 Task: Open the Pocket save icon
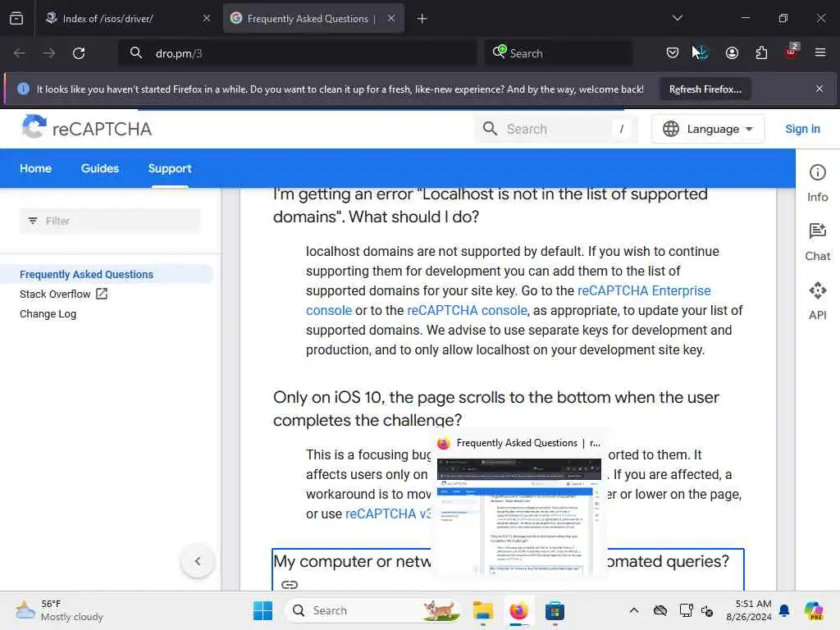coord(673,52)
